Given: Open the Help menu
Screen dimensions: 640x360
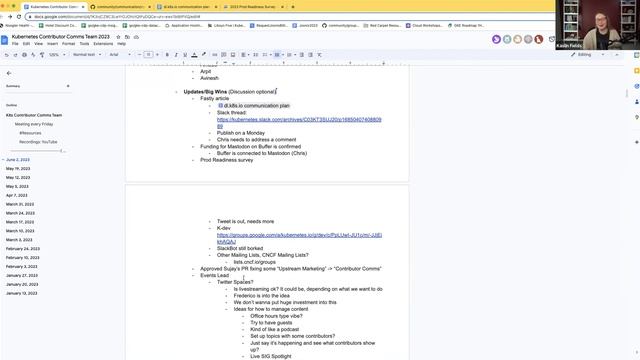Looking at the screenshot, I should (122, 44).
